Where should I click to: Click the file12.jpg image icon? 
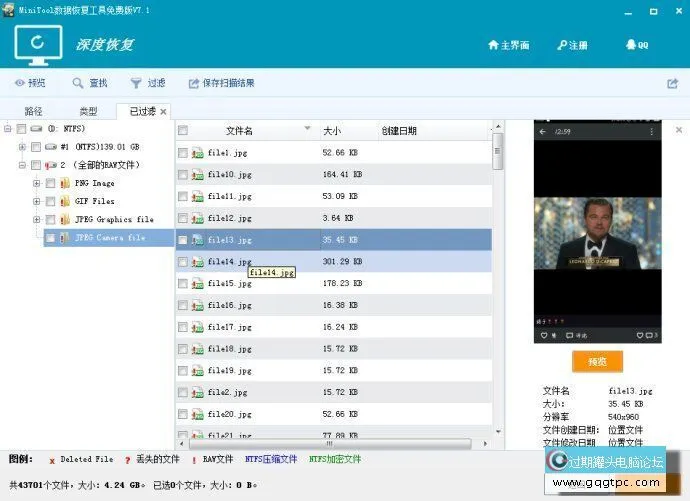point(197,218)
